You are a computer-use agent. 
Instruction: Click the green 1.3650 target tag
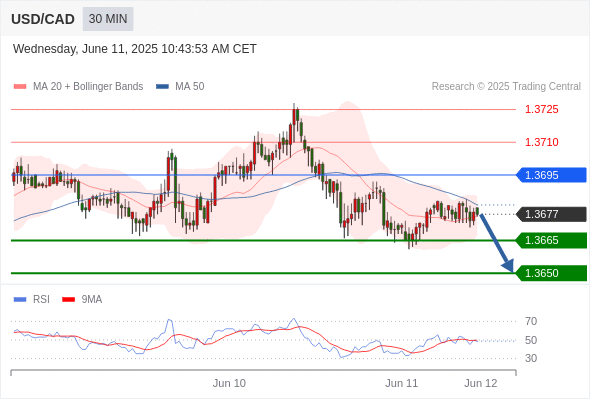pos(551,273)
